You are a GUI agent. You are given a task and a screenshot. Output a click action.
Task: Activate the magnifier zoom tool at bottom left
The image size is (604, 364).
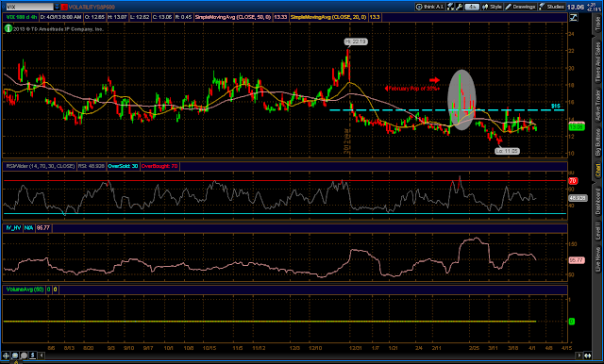[24, 356]
